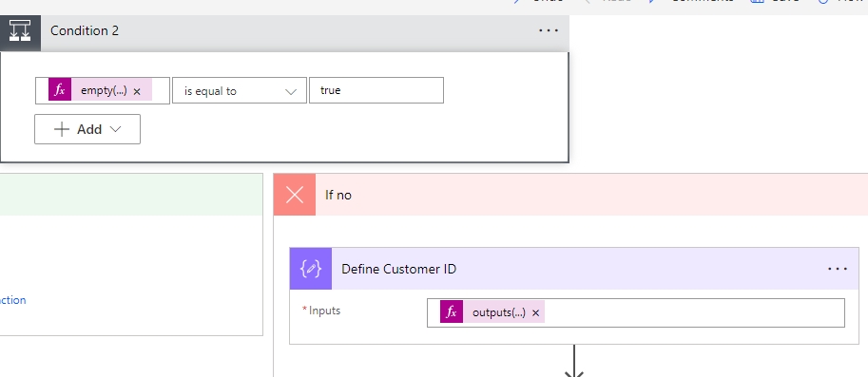Click the arrow below Define Customer ID
Image resolution: width=868 pixels, height=377 pixels.
574,361
